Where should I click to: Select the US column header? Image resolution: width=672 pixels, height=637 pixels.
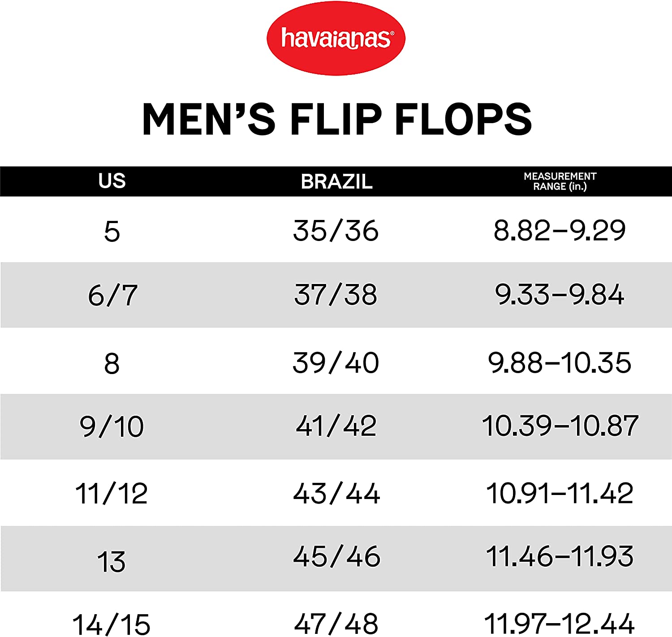tap(112, 181)
